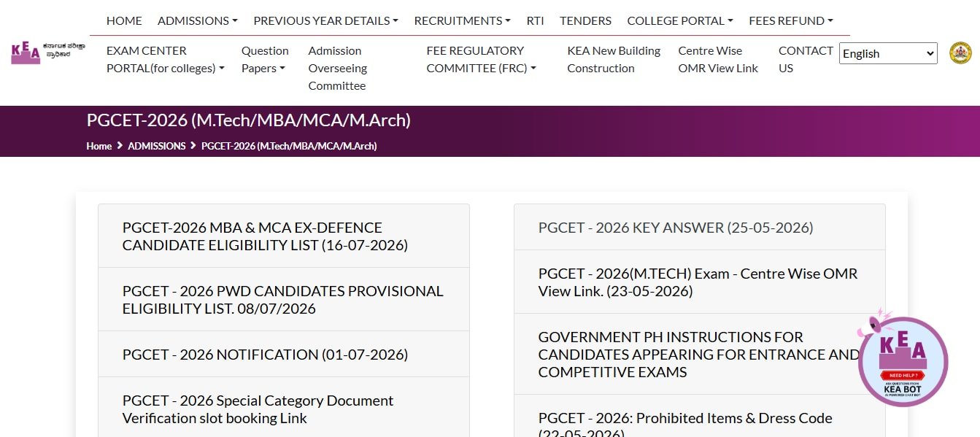This screenshot has width=980, height=437.
Task: Expand the RECRUITMENTS dropdown
Action: click(462, 20)
